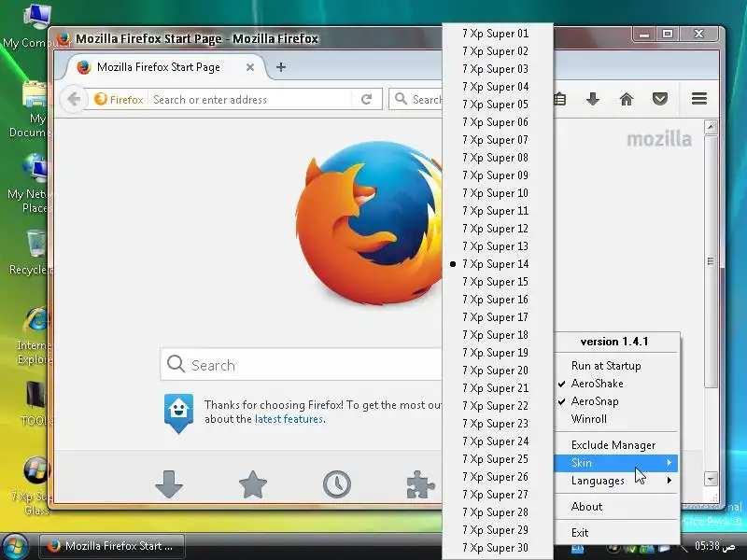The height and width of the screenshot is (560, 747).
Task: Follow the latest features link
Action: (289, 419)
